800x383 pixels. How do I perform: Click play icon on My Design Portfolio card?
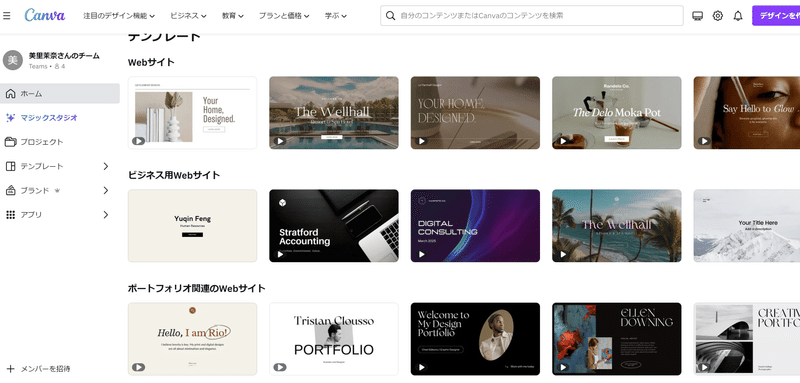(x=421, y=367)
